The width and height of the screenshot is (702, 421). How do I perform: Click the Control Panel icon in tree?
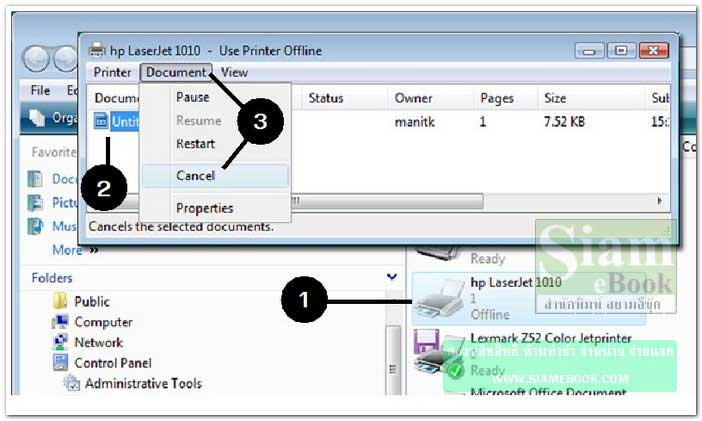(60, 362)
